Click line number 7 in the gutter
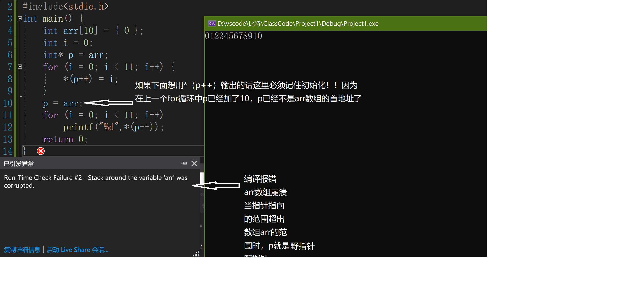This screenshot has width=644, height=300. click(10, 67)
